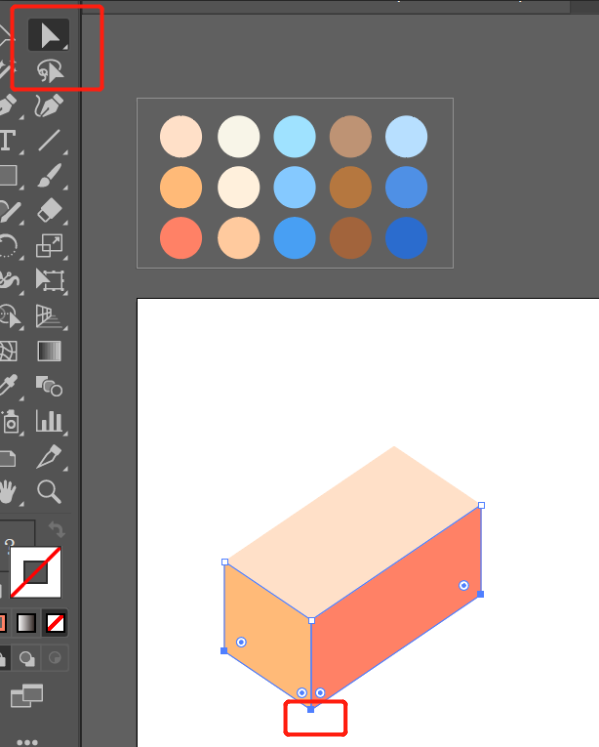Click the dark blue swatch circle
This screenshot has height=747, width=599.
coord(406,238)
